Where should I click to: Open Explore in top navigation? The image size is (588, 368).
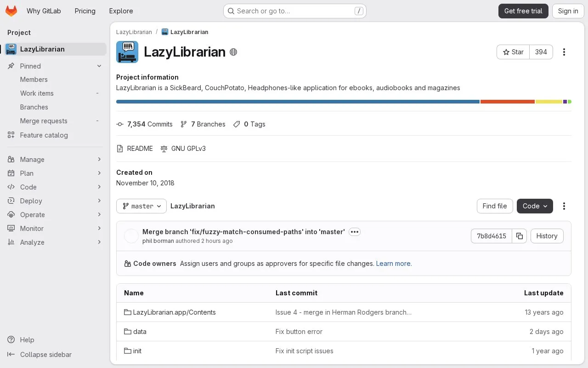[121, 11]
